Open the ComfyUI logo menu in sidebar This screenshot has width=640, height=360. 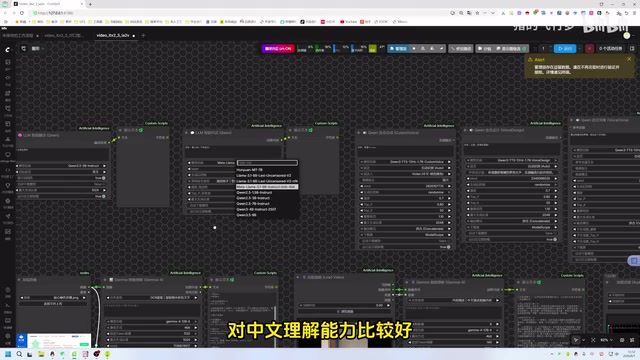coord(7,49)
